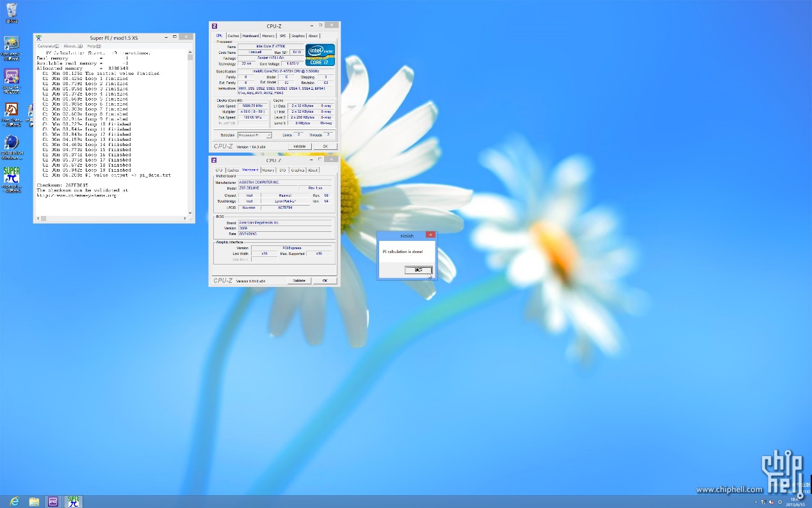Switch to CPU-Z taskbar button
The image size is (812, 508).
coord(53,501)
